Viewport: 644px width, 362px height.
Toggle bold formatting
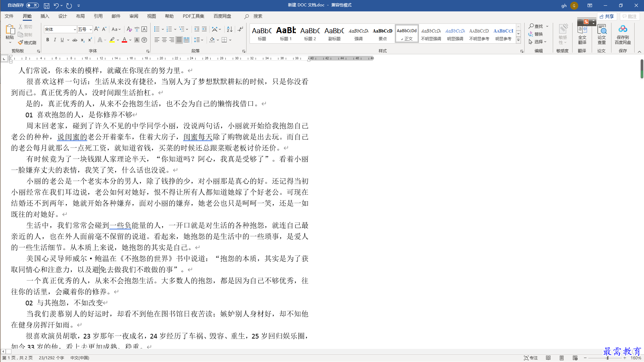point(48,40)
